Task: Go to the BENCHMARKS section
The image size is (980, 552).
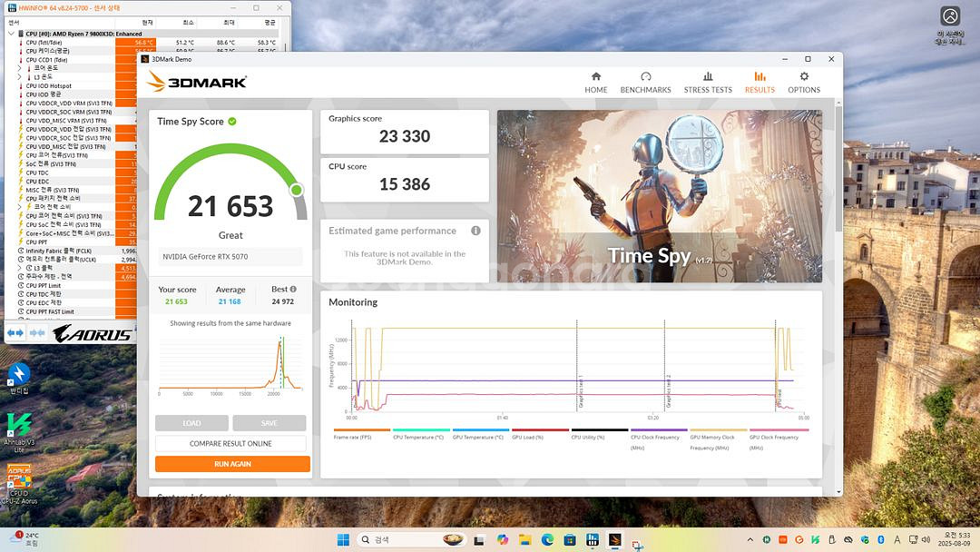Action: point(645,82)
